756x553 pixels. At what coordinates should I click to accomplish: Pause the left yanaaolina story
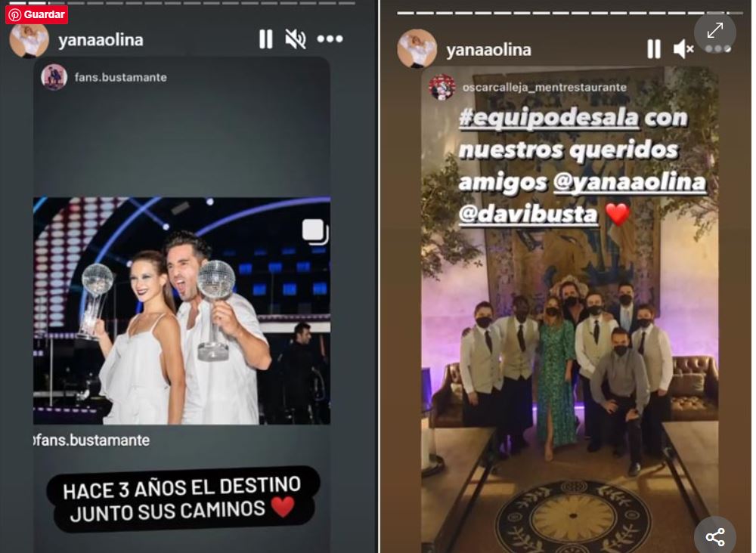pos(265,39)
